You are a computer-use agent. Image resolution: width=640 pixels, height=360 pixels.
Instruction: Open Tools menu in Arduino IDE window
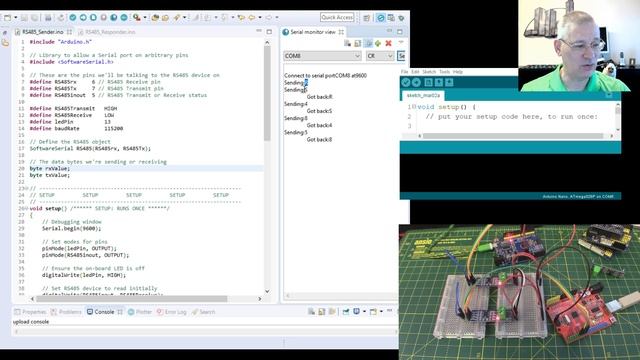tap(444, 72)
